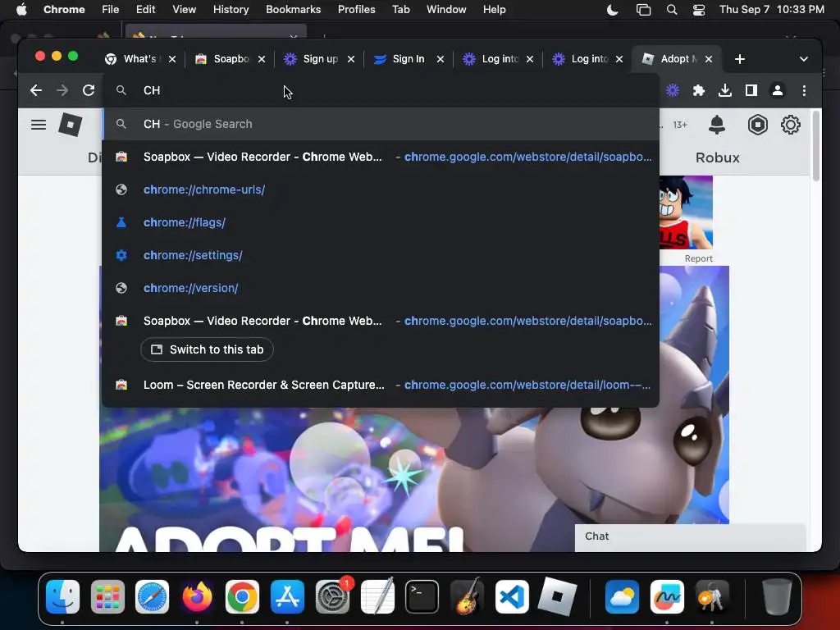The width and height of the screenshot is (840, 630).
Task: Open Spotlight search in menu bar
Action: 672,10
